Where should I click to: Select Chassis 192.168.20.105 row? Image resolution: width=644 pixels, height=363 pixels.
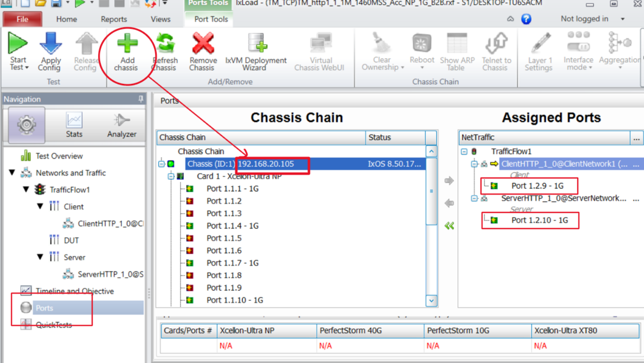305,164
